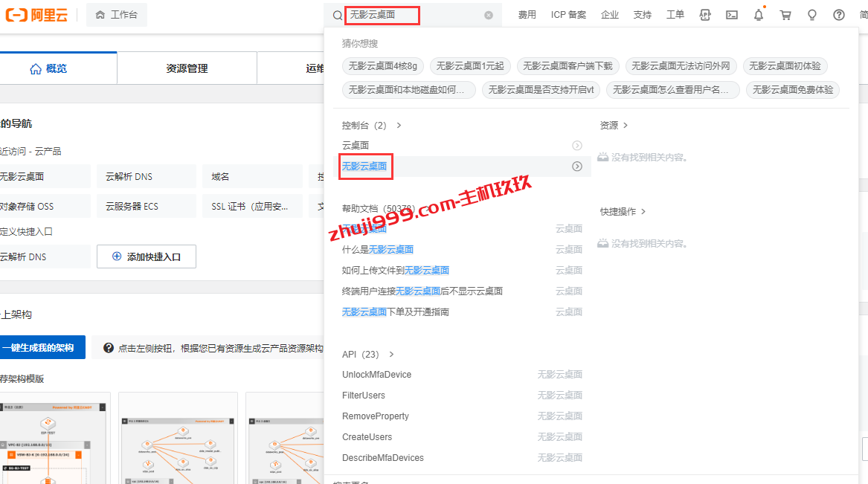Open recently visited 云服务器 ECS
The image size is (868, 484).
click(x=146, y=206)
